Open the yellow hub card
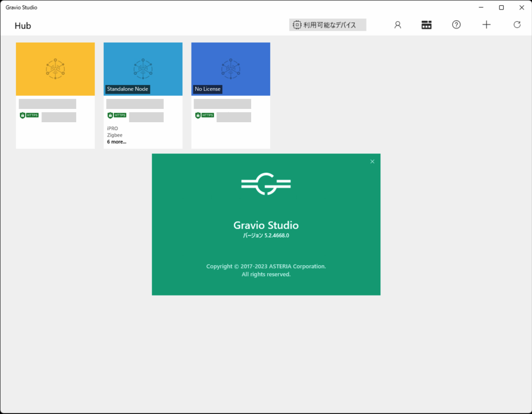The width and height of the screenshot is (532, 414). click(x=55, y=95)
